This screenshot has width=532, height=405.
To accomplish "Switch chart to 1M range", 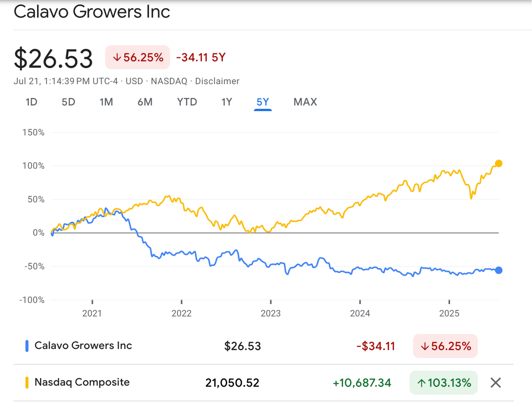I will tap(106, 102).
